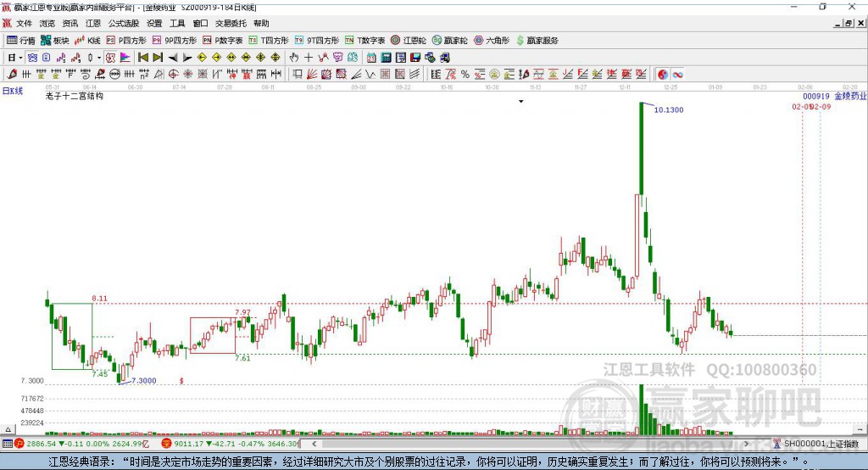Click the volume panel up-triangle button
The image size is (868, 470).
[8, 429]
